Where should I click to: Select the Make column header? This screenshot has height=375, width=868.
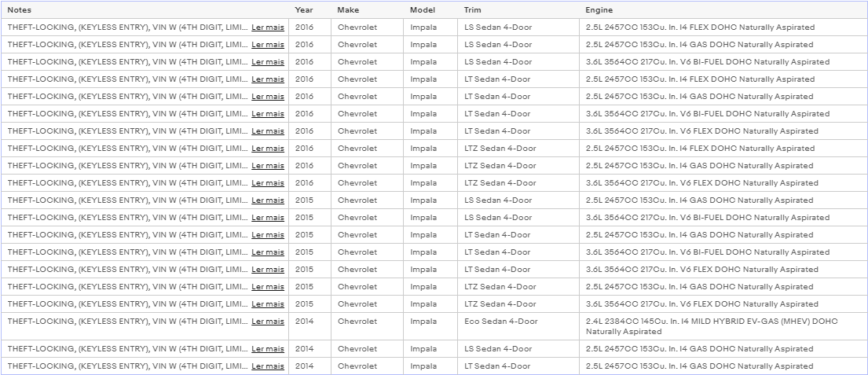click(x=348, y=10)
